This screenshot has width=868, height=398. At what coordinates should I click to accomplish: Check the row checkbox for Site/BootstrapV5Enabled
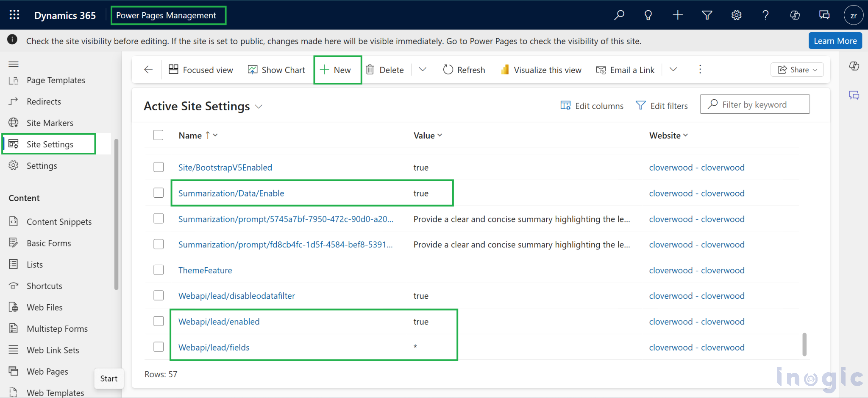point(158,167)
